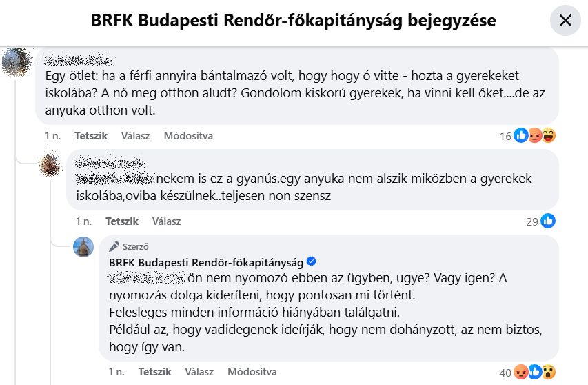
Task: Click the verified badge next to BRFK name
Action: tap(312, 261)
